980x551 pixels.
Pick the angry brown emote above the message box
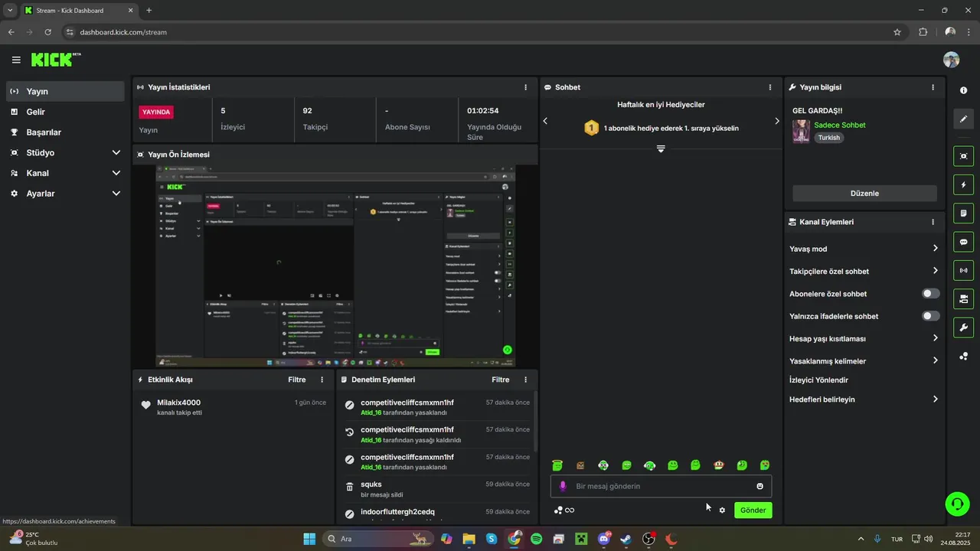[580, 465]
